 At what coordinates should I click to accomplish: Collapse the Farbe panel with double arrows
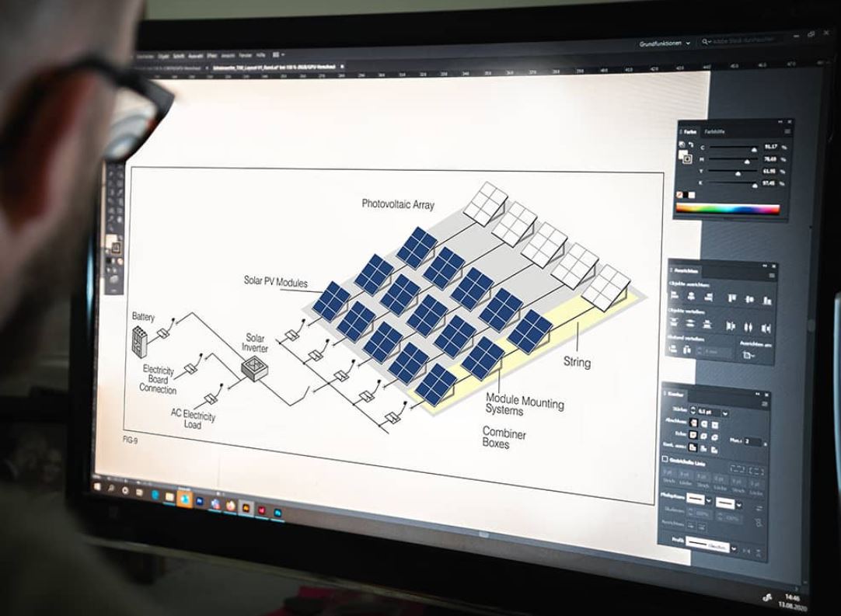(780, 122)
